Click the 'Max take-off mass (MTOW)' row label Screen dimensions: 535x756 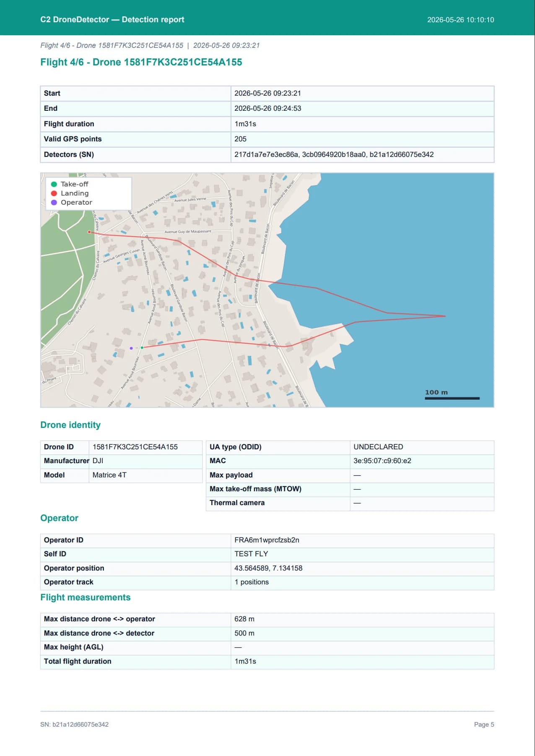click(x=256, y=489)
